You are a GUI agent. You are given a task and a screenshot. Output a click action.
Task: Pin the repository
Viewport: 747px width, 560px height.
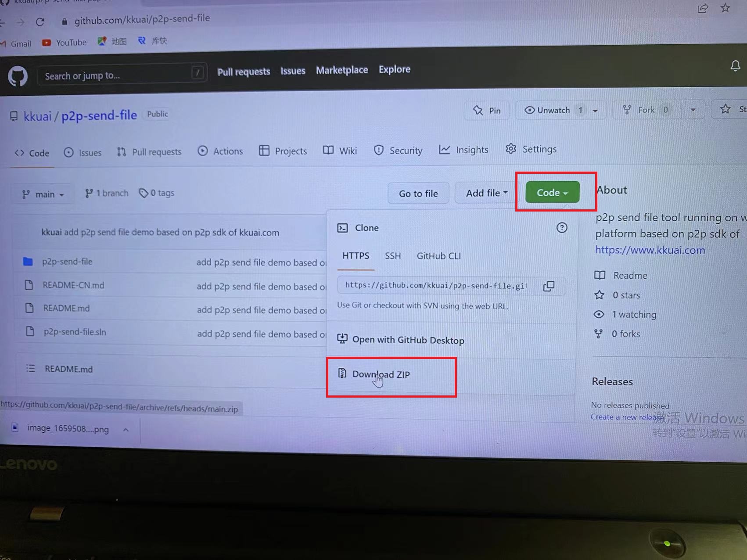487,110
